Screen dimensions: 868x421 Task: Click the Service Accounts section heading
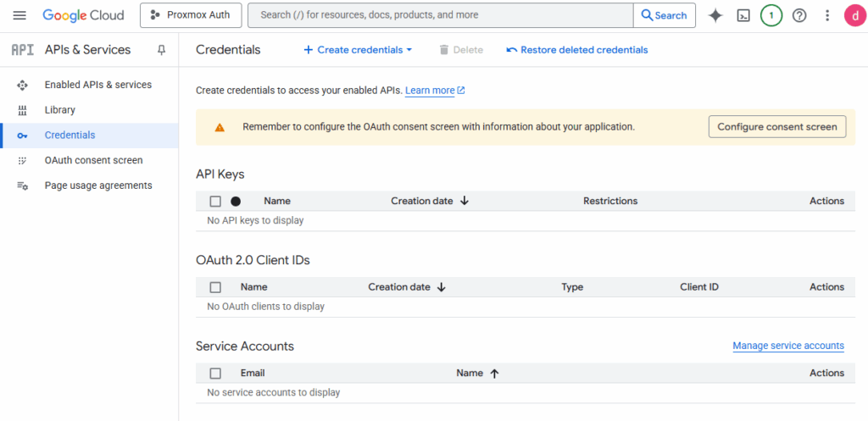point(245,346)
